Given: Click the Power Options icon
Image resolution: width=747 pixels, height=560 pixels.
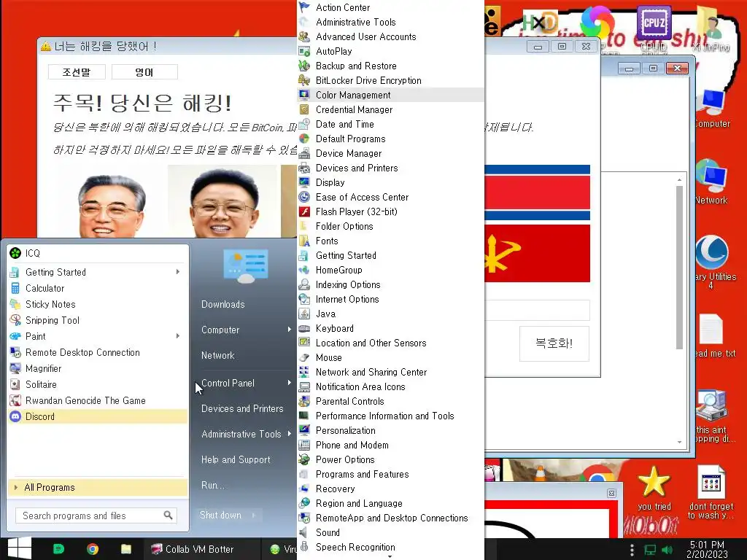Looking at the screenshot, I should click(x=304, y=459).
